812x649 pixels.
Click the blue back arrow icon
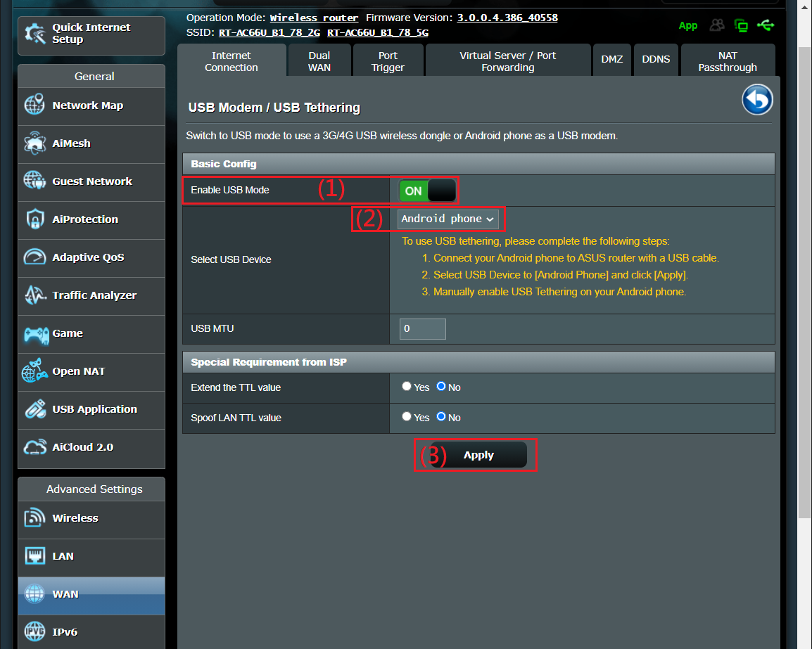(757, 99)
